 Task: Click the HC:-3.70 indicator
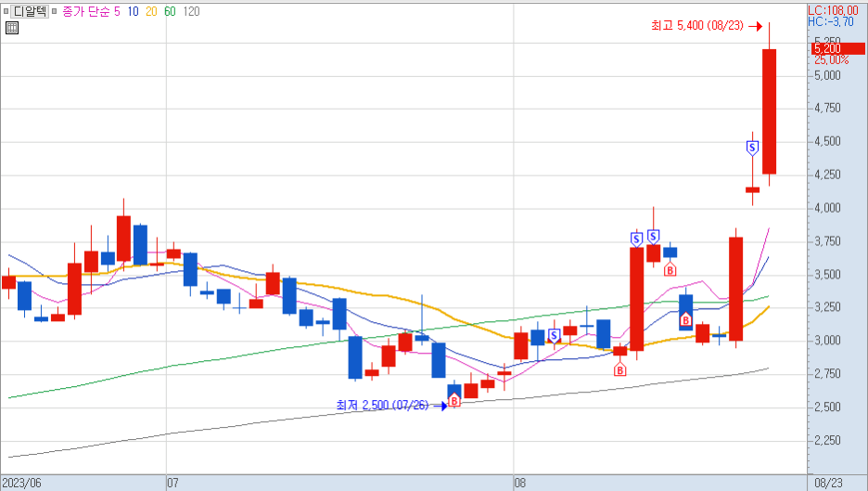(x=830, y=21)
